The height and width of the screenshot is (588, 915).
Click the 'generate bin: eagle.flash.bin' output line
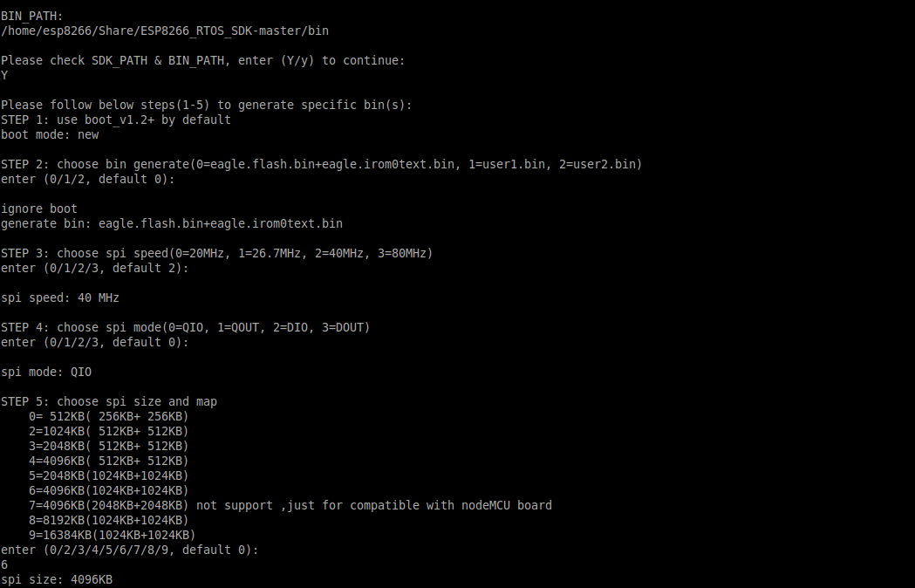point(172,223)
